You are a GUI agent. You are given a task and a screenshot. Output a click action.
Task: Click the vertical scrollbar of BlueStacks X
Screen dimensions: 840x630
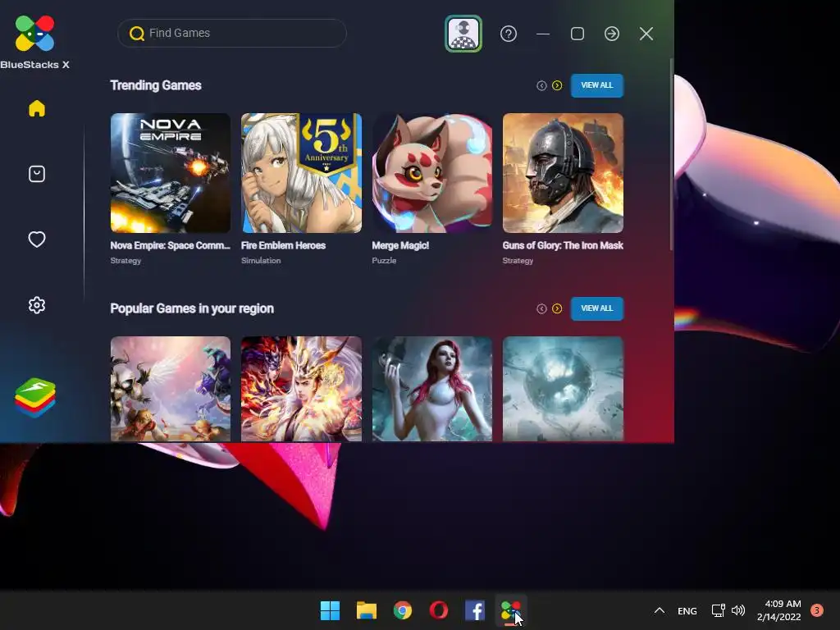(x=671, y=153)
